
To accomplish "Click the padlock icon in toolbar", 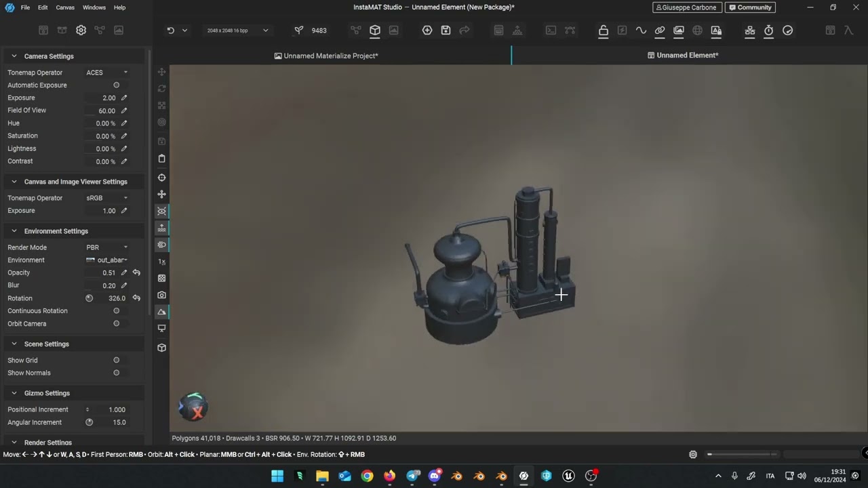I will click(603, 30).
